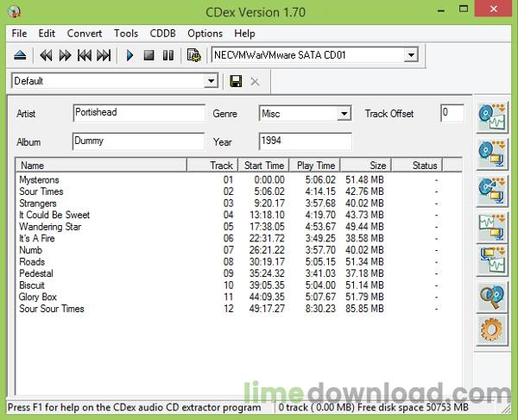Screen dimensions: 518x420
Task: Open the Default profile dropdown
Action: [211, 81]
